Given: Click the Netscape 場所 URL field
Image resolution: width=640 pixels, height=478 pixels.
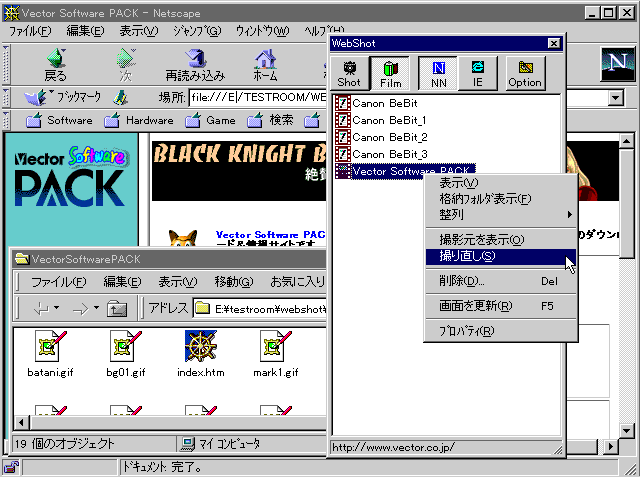Looking at the screenshot, I should point(258,98).
